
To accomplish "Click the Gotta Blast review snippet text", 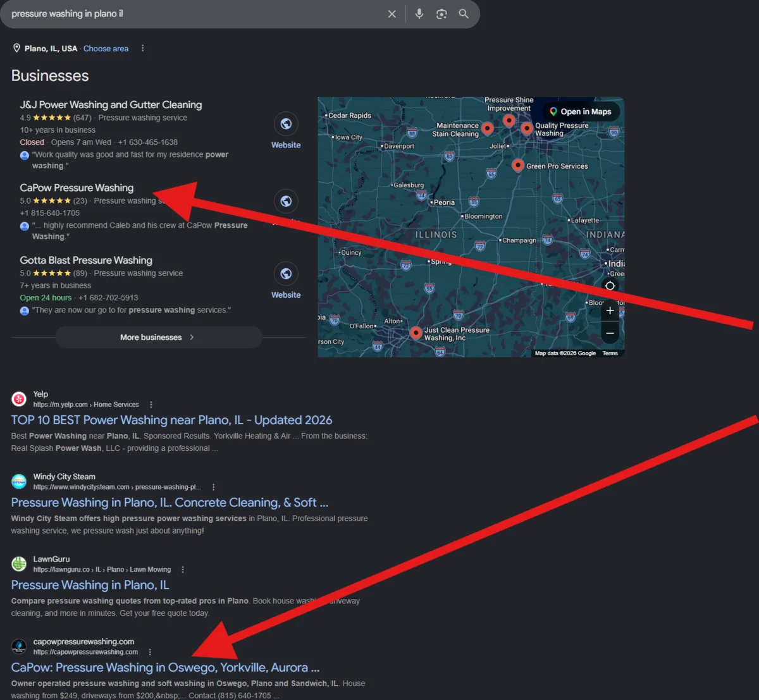I will pos(132,310).
